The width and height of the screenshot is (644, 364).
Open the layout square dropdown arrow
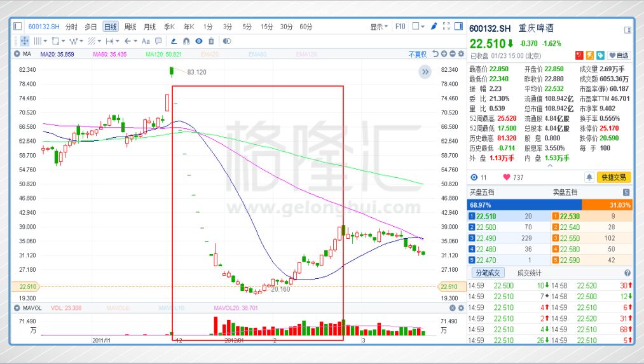423,26
